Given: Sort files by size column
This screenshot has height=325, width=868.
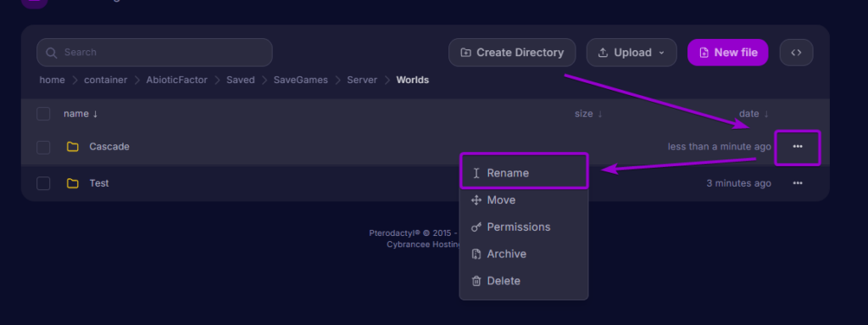Looking at the screenshot, I should [x=588, y=114].
